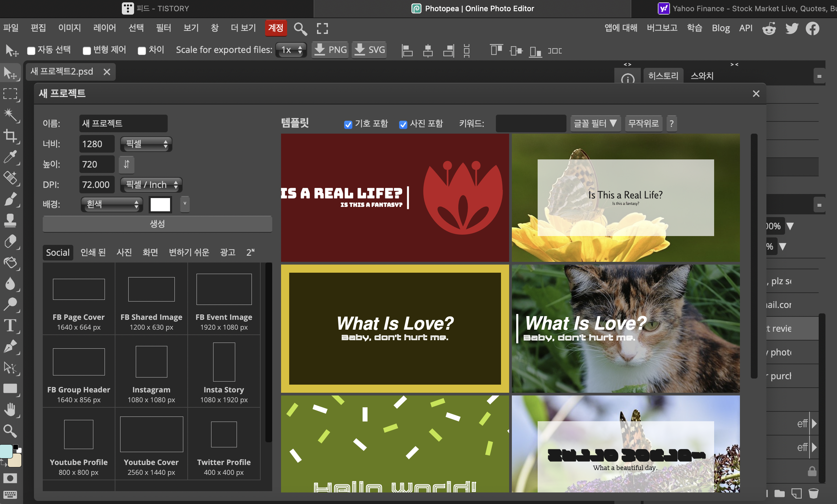Enable the 자동 선택 checkbox

click(31, 51)
